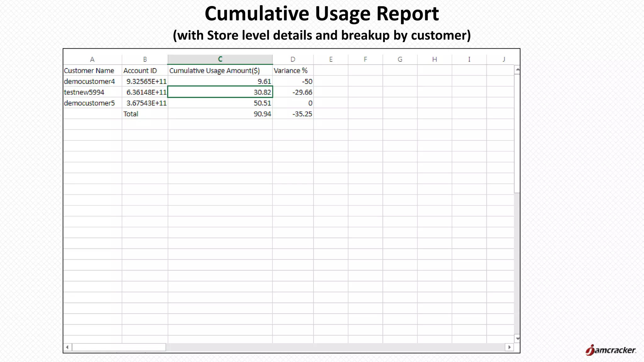Select column H header
Viewport: 644px width, 362px height.
click(x=435, y=59)
